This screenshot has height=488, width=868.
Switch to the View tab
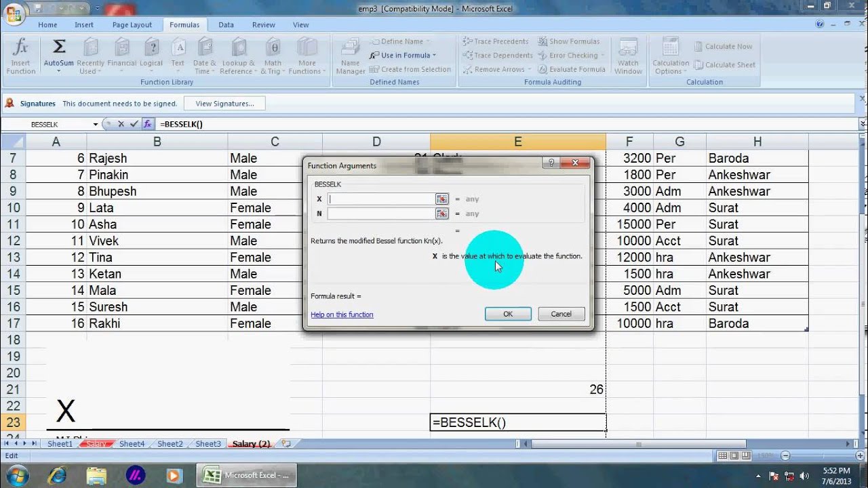coord(301,24)
